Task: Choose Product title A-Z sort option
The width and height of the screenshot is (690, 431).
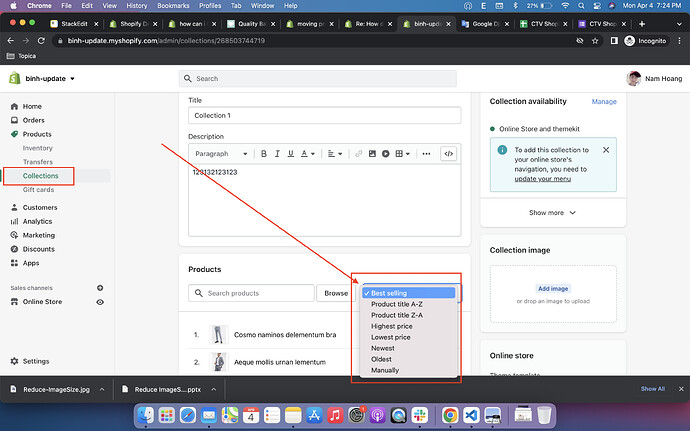Action: click(x=397, y=304)
